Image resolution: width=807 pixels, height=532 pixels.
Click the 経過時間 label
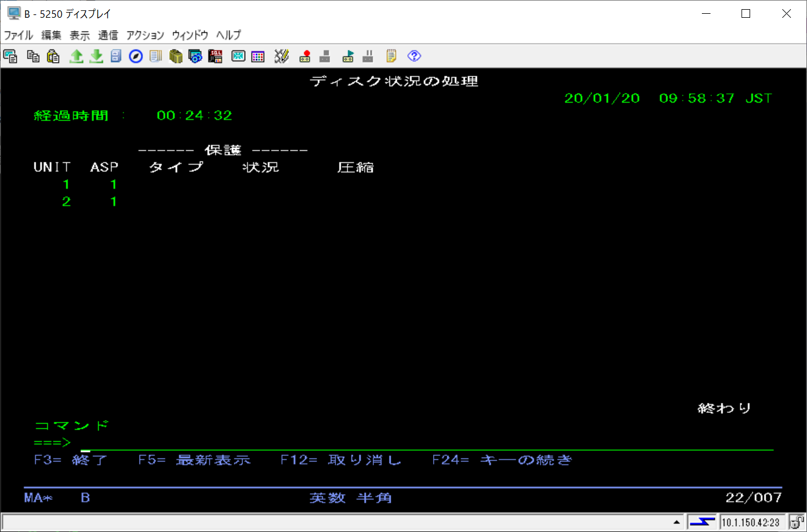pos(71,115)
